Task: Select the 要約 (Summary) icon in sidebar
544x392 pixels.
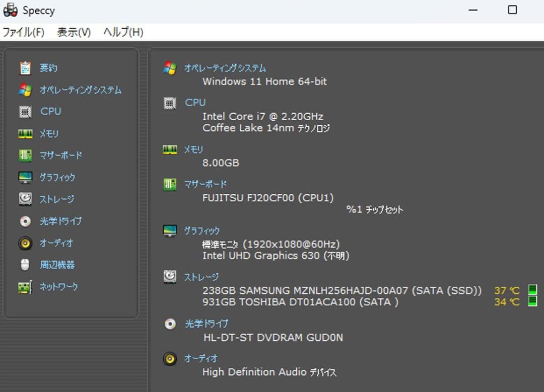Action: tap(24, 67)
